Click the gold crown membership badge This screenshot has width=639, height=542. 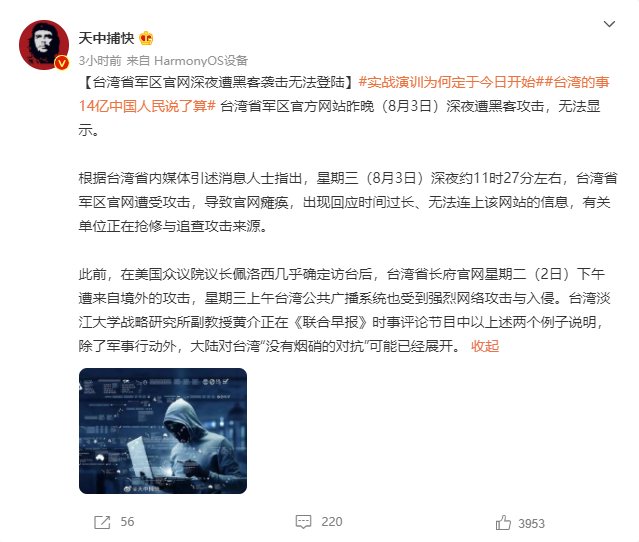coord(146,38)
